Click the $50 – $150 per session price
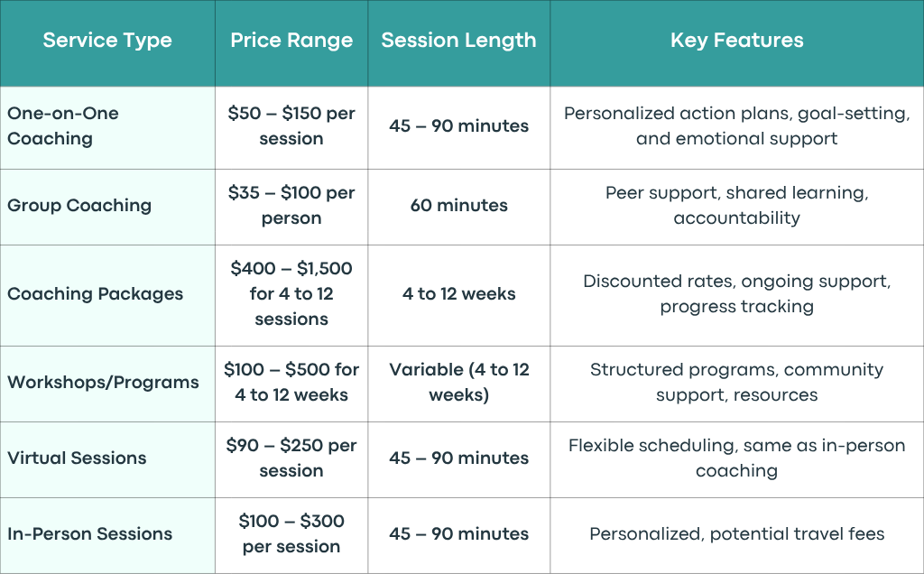Screen dimensions: 924x574 291,126
